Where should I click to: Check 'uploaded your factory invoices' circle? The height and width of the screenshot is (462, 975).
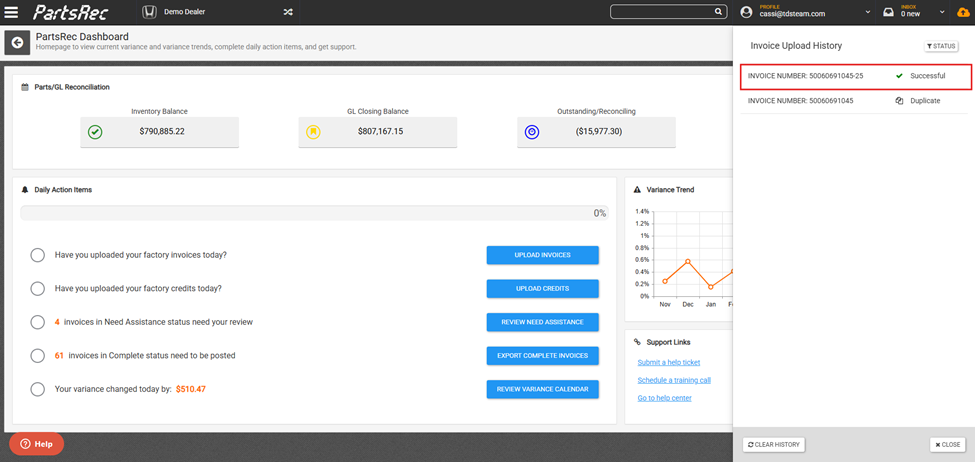tap(37, 255)
